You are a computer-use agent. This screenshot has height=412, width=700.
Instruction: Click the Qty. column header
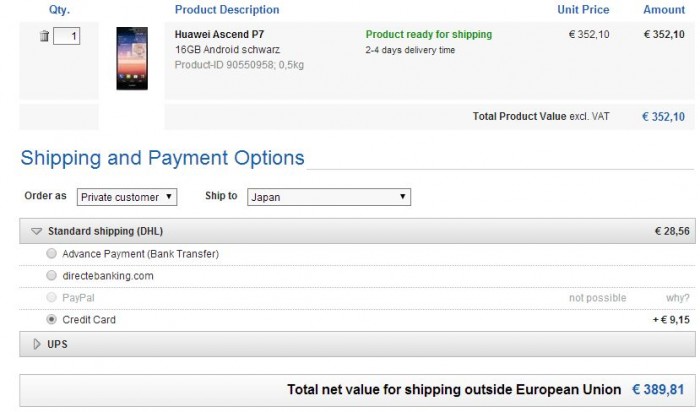pos(59,10)
